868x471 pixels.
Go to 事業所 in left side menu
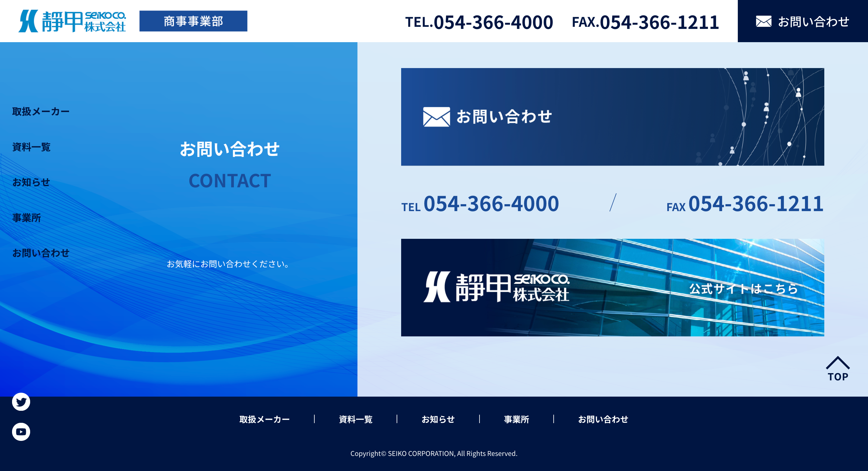[27, 217]
